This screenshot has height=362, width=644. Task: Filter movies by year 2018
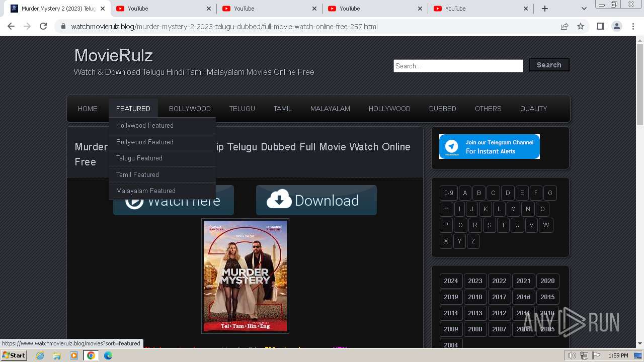pos(475,297)
